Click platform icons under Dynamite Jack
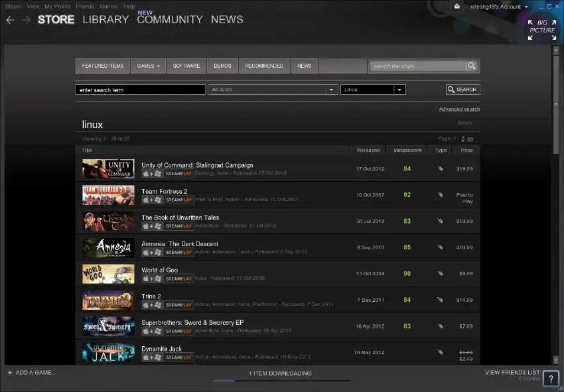564x392 pixels. 152,358
